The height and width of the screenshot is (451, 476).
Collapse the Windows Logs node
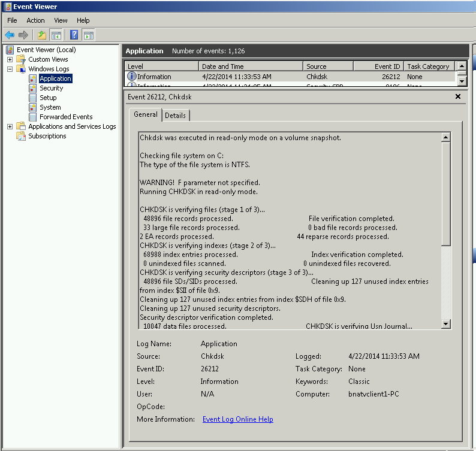click(x=10, y=69)
